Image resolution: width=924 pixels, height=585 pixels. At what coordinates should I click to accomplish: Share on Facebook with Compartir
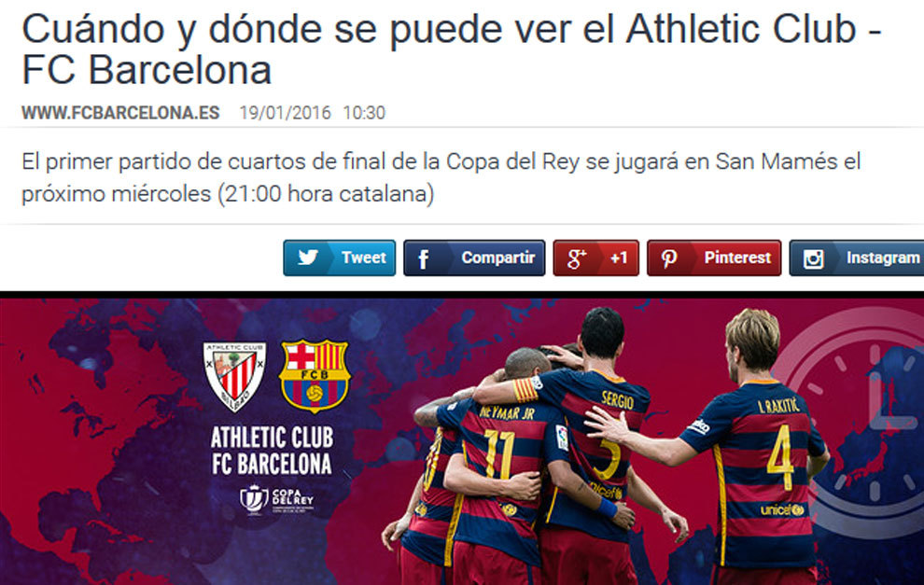coord(474,258)
